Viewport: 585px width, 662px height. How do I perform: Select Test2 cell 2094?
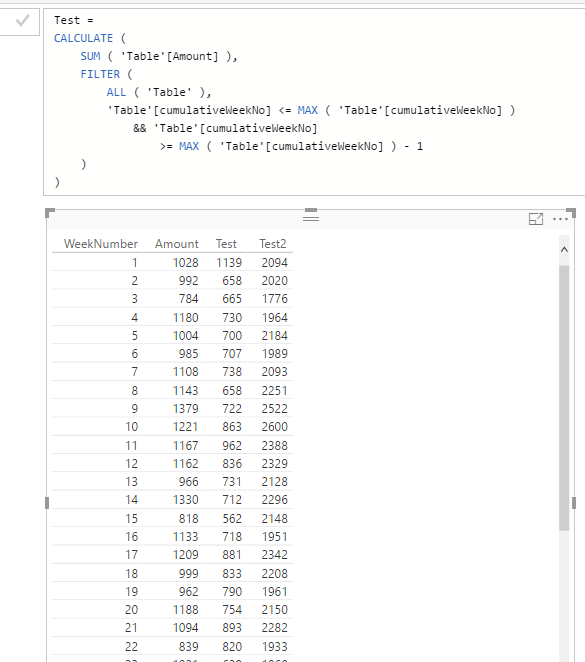[274, 263]
